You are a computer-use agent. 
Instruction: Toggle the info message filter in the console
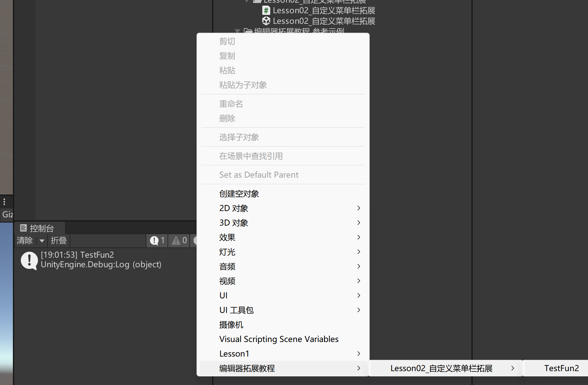pos(157,240)
